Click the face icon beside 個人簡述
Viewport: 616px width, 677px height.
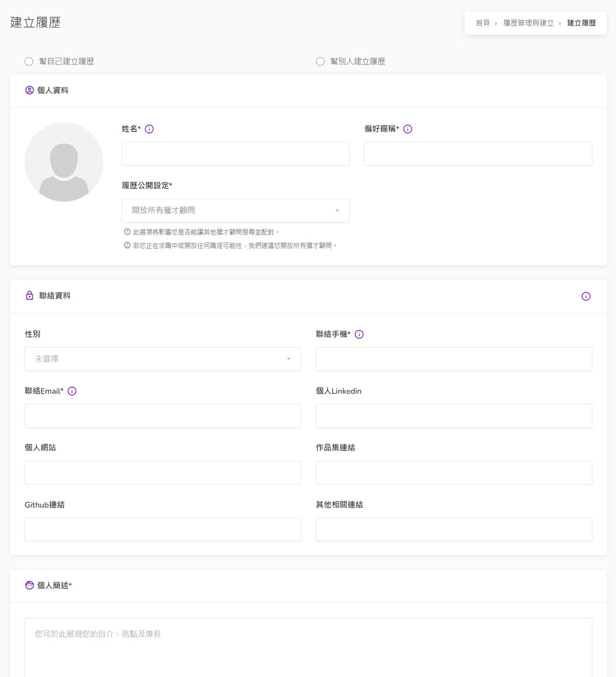point(30,586)
